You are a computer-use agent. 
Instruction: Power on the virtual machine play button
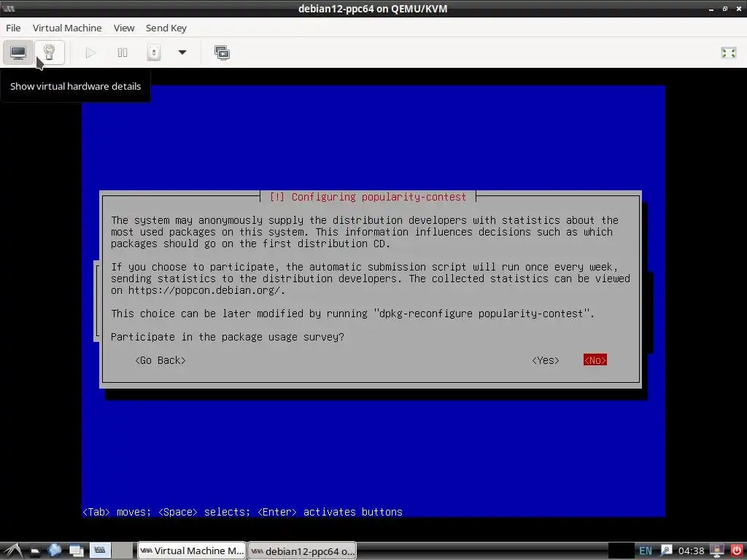tap(90, 52)
